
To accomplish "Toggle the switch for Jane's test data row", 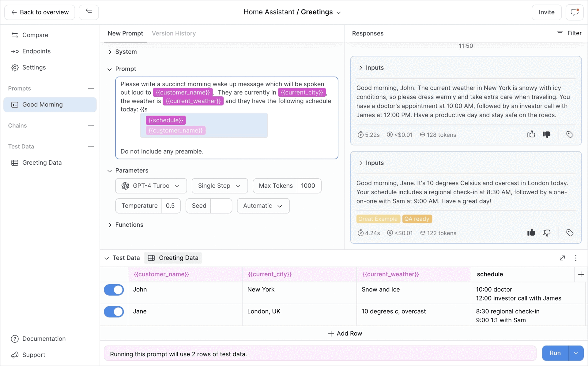I will 114,311.
